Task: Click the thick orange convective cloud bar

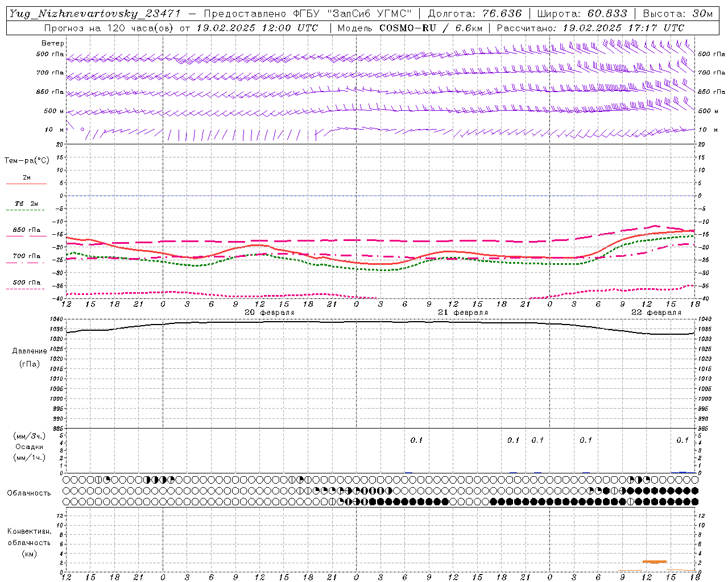Action: pyautogui.click(x=655, y=562)
